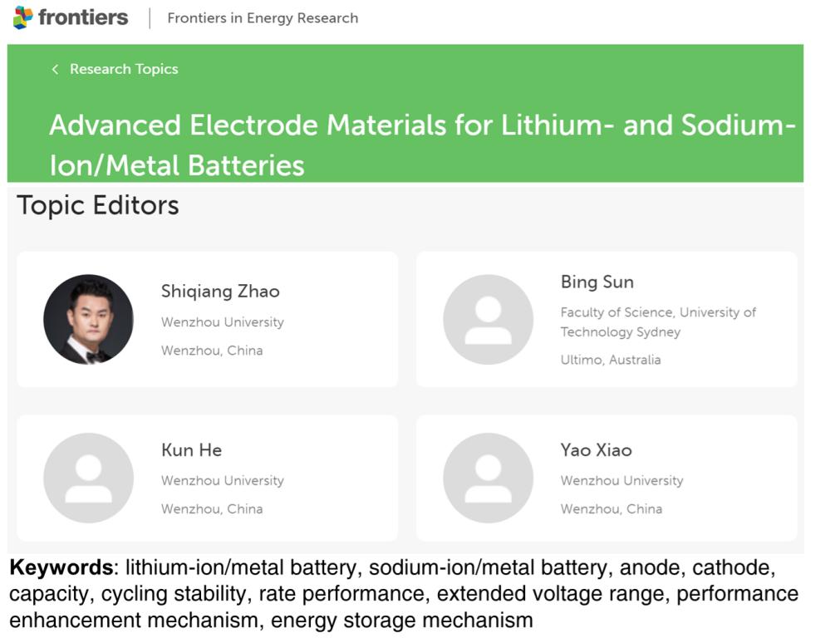The height and width of the screenshot is (638, 840).
Task: Click the Ultimo, Australia location text
Action: pyautogui.click(x=611, y=360)
